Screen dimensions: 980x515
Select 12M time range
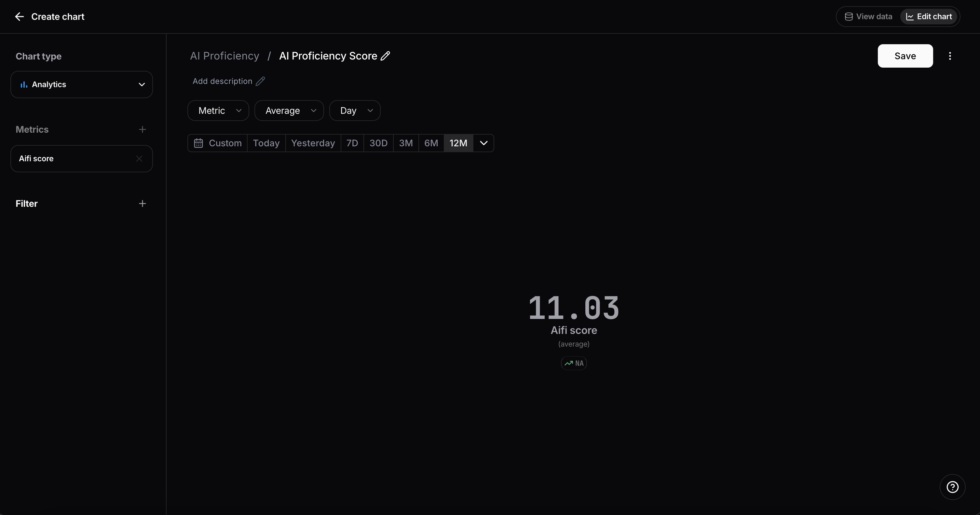(458, 143)
